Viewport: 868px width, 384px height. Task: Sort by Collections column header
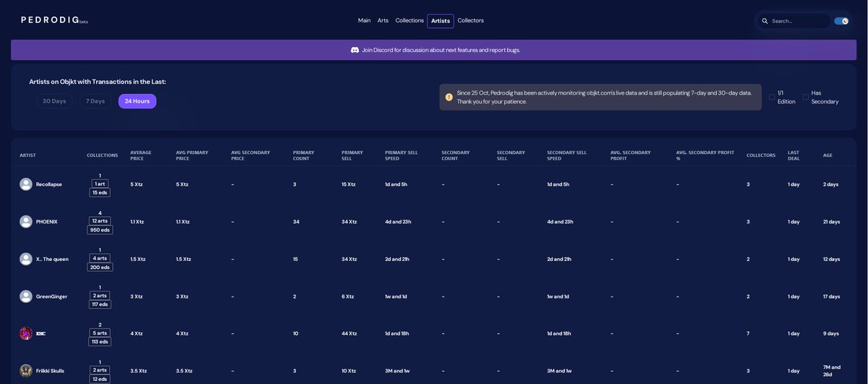tap(102, 155)
